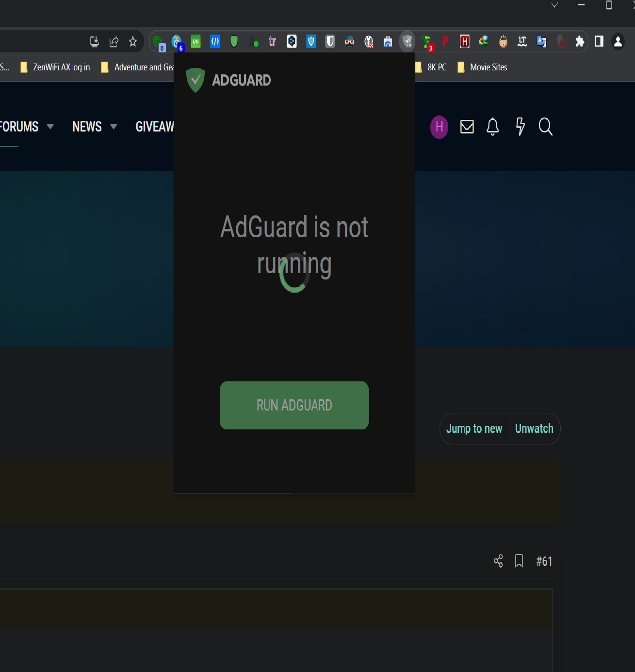
Task: Click the dark hexagon extension icon
Action: point(292,42)
